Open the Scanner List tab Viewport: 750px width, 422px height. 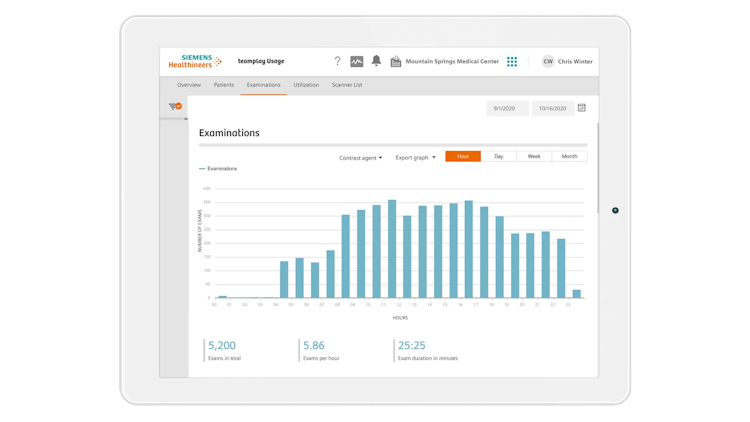[x=347, y=85]
